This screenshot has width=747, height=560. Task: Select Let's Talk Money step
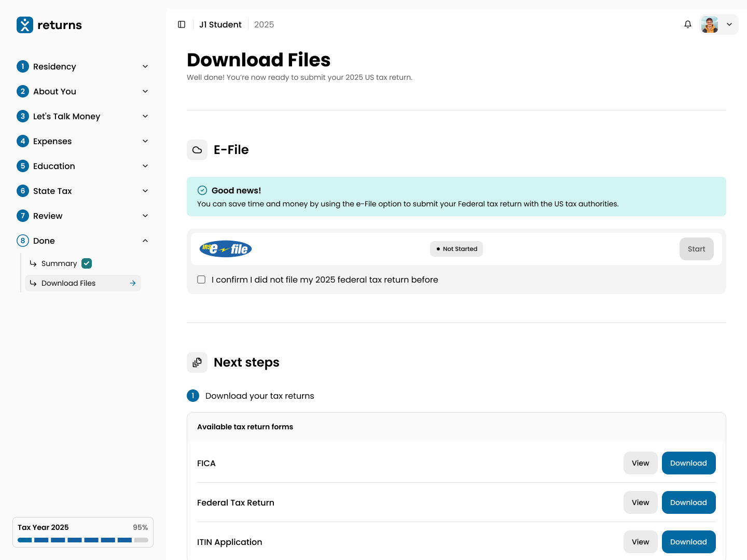[x=66, y=116]
